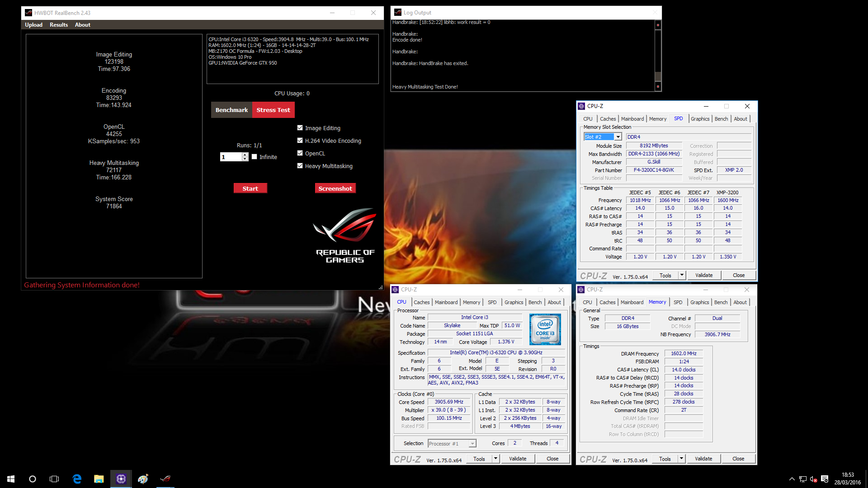Viewport: 868px width, 488px height.
Task: Open network status tray icon
Action: (x=803, y=479)
